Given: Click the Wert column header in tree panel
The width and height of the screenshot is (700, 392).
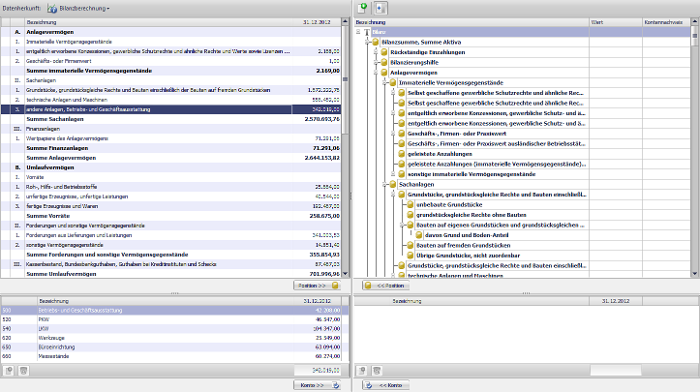Looking at the screenshot, I should pos(616,22).
